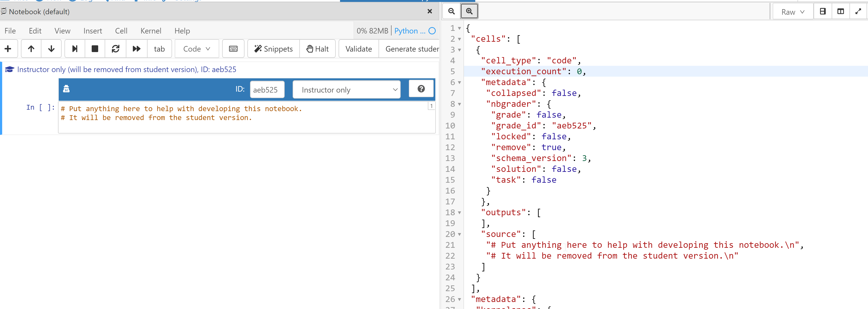Interrupt the kernel with stop icon

(x=95, y=49)
